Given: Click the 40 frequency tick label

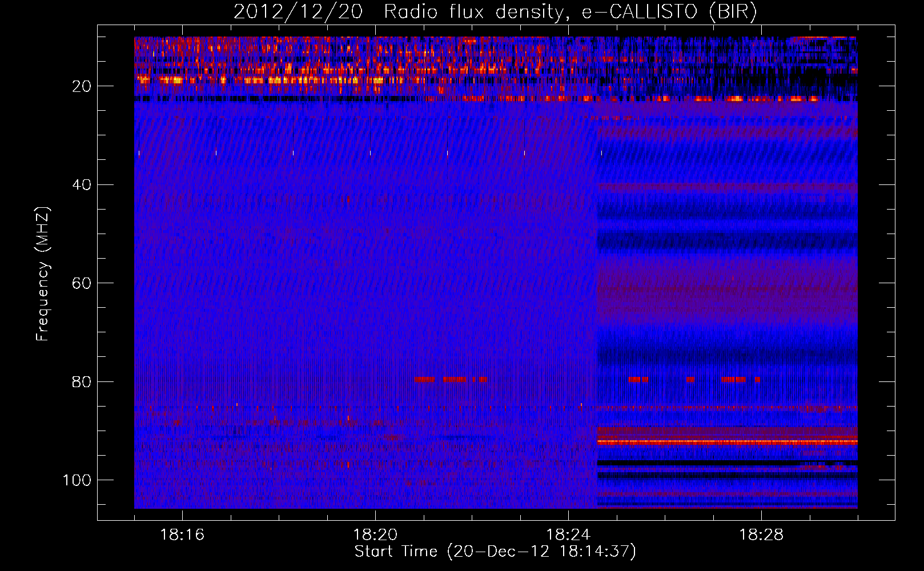Looking at the screenshot, I should click(82, 185).
